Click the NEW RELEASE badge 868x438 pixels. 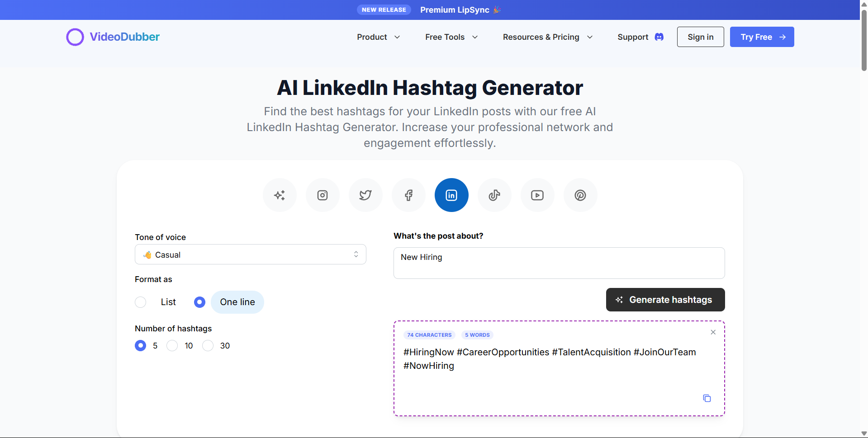point(384,10)
